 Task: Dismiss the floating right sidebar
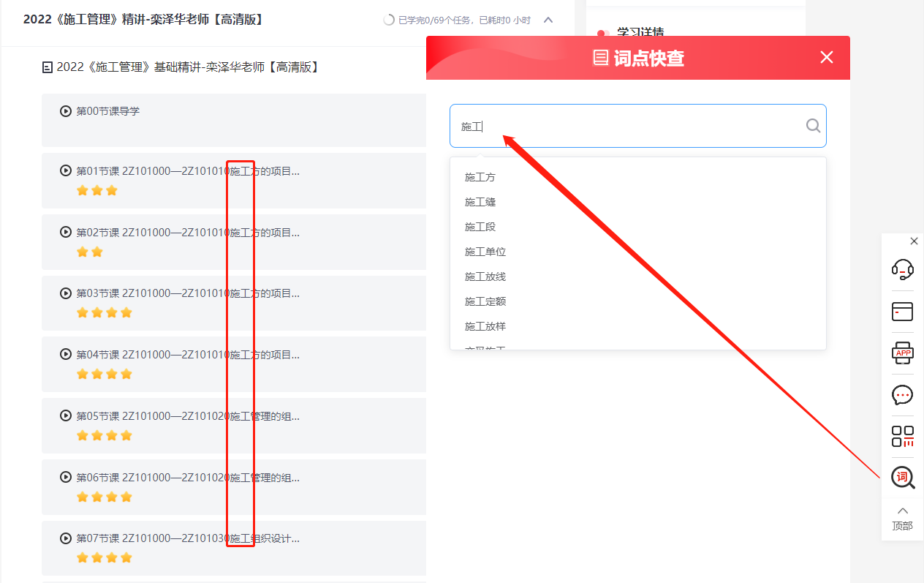[x=914, y=241]
